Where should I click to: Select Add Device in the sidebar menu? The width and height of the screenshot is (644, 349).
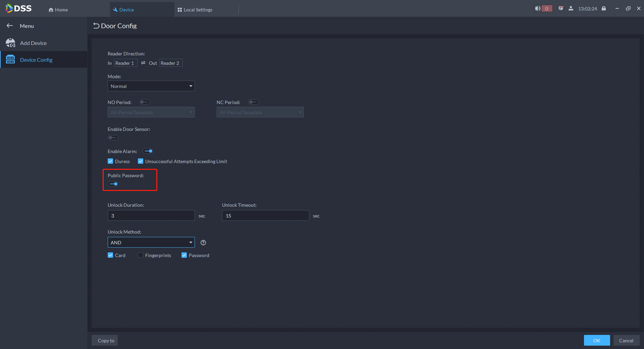tap(33, 43)
